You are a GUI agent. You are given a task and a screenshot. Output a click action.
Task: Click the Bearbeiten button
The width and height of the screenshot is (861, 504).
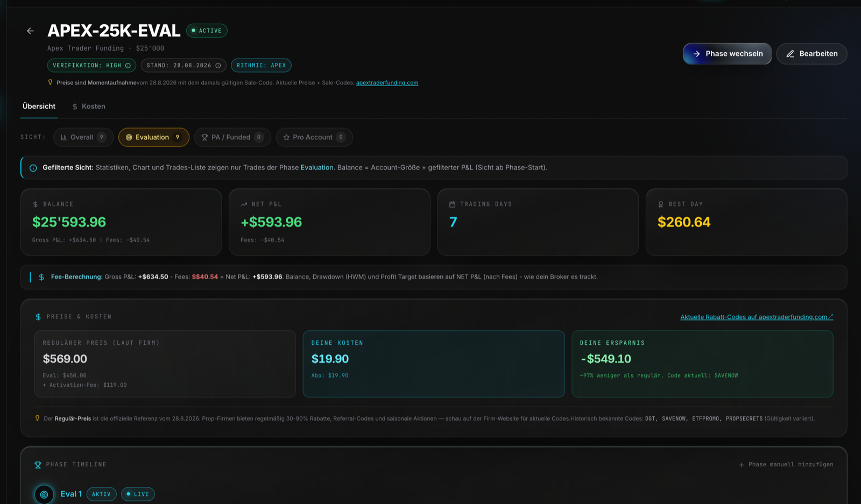coord(811,54)
